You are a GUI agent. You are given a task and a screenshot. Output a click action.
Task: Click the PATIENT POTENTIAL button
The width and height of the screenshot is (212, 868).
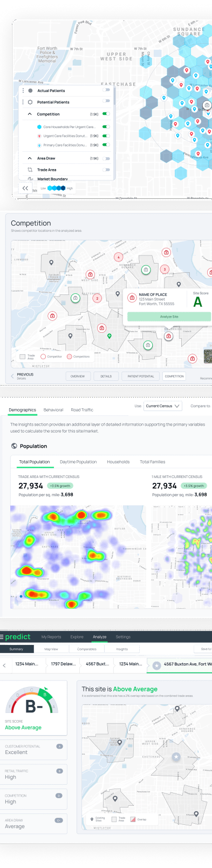[x=140, y=376]
